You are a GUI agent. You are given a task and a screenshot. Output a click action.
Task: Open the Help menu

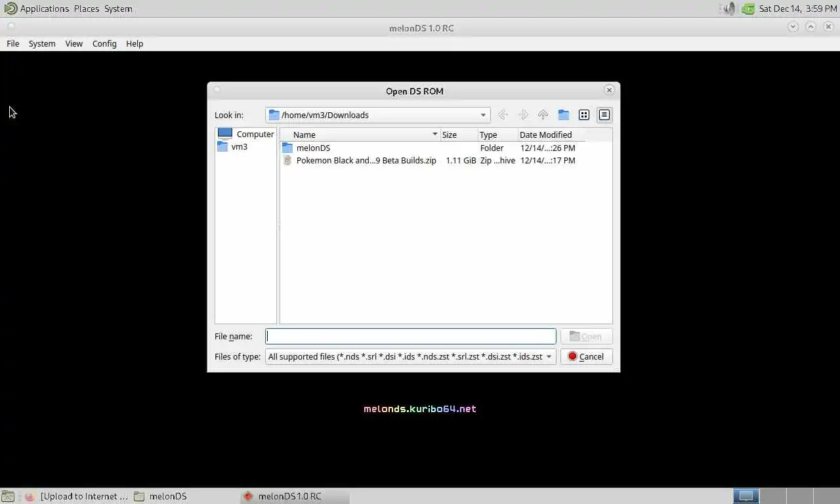coord(135,43)
